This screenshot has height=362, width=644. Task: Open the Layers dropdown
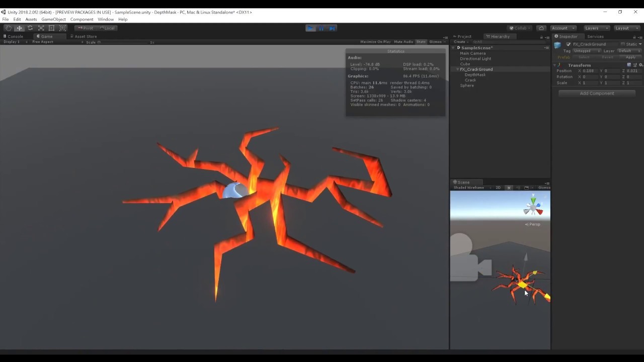point(596,28)
